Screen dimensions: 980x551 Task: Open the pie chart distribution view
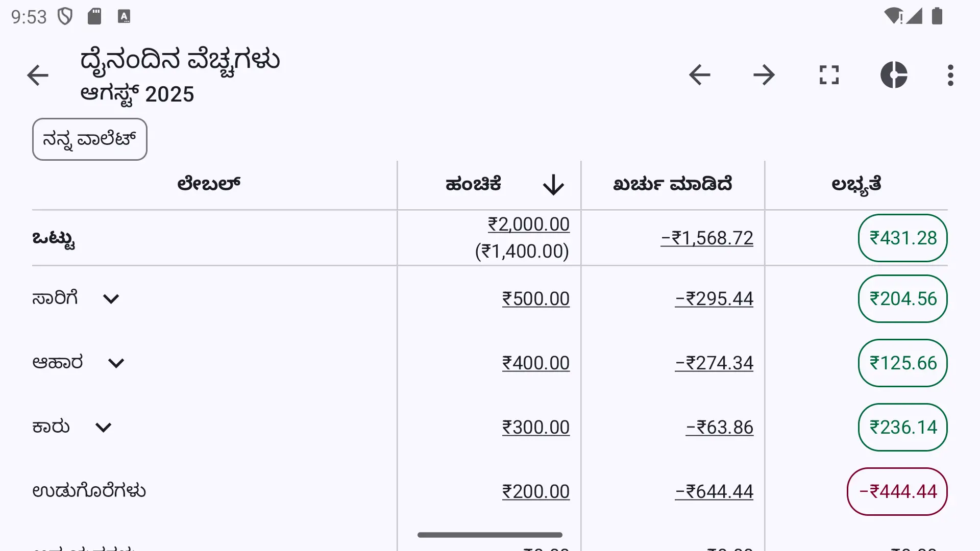pyautogui.click(x=894, y=76)
